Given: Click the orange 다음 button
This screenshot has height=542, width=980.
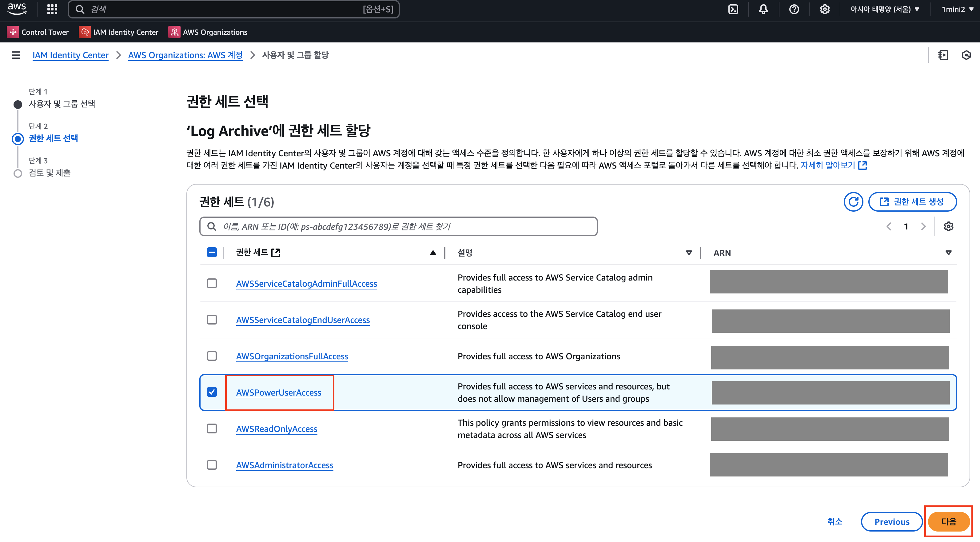Looking at the screenshot, I should [x=948, y=521].
